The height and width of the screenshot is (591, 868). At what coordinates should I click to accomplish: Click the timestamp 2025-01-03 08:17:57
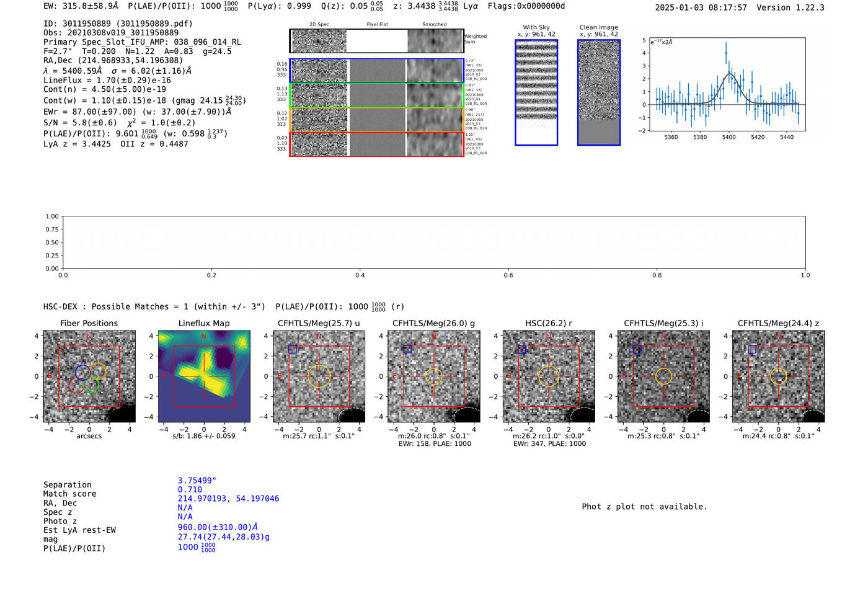click(x=701, y=7)
